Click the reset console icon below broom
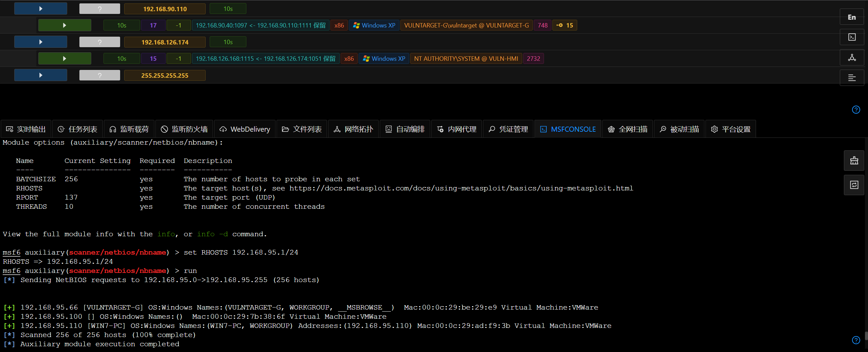This screenshot has height=352, width=868. 854,185
